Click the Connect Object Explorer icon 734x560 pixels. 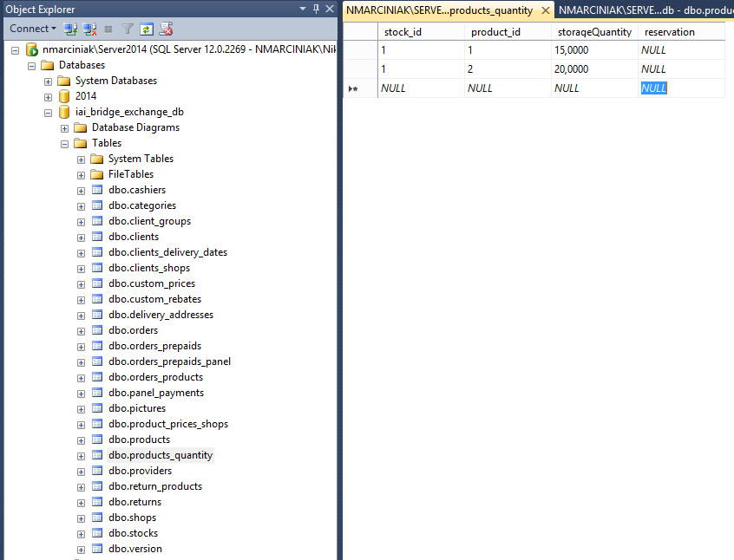[71, 29]
